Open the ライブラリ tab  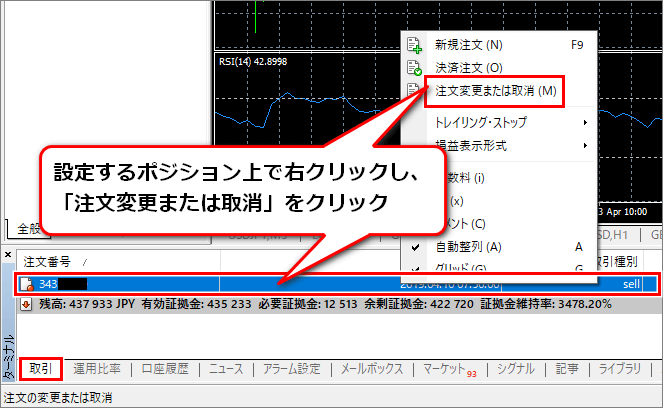tap(620, 369)
